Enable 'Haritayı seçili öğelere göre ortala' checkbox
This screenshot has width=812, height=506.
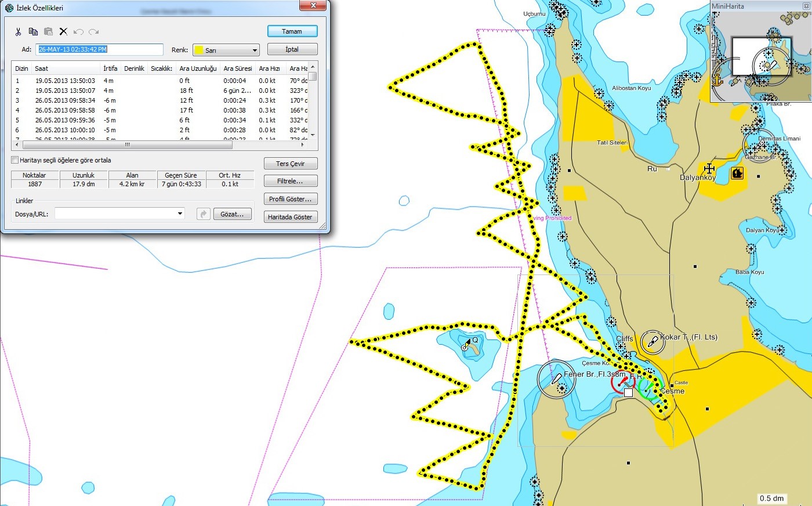click(15, 160)
